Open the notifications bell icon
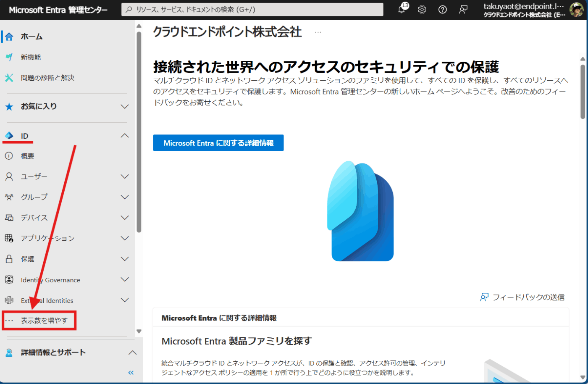Image resolution: width=588 pixels, height=384 pixels. 402,9
